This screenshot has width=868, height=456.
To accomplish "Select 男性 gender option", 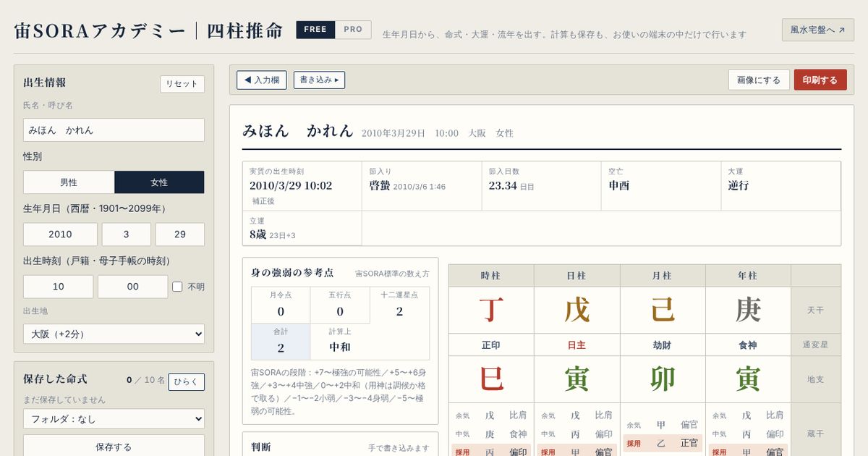I will [69, 182].
